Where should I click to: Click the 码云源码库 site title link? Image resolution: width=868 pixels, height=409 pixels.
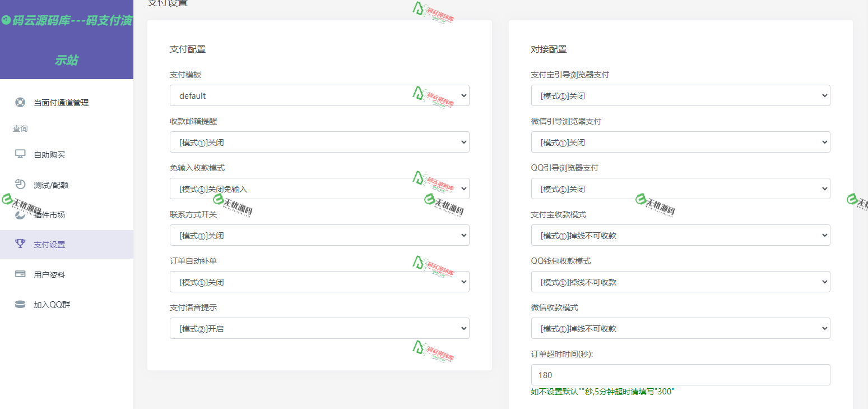67,21
